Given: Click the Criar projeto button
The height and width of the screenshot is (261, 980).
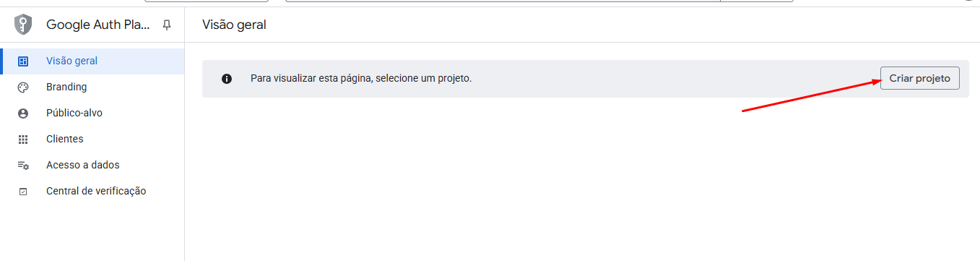Looking at the screenshot, I should click(x=920, y=78).
